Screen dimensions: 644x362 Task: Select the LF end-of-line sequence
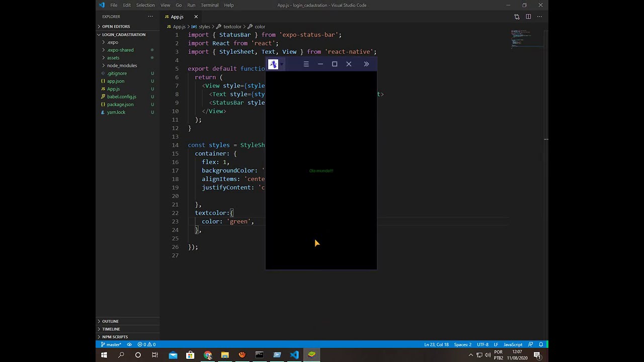tap(496, 344)
